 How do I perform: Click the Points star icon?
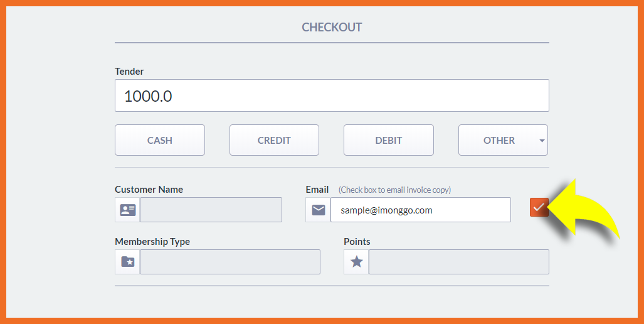pyautogui.click(x=356, y=262)
